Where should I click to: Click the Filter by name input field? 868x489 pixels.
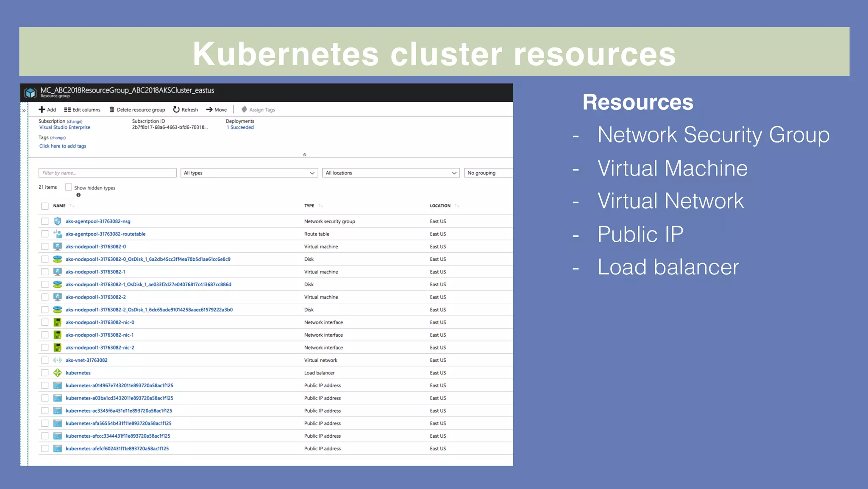107,173
